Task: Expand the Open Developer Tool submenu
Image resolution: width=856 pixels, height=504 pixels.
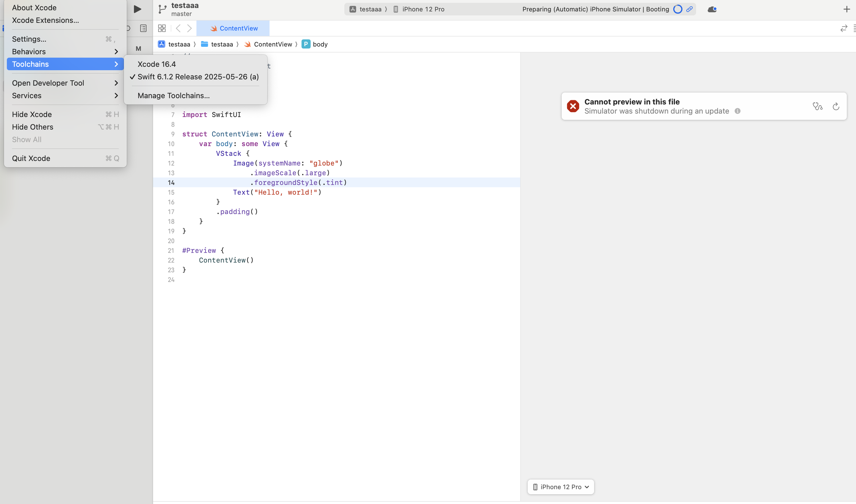Action: 65,83
